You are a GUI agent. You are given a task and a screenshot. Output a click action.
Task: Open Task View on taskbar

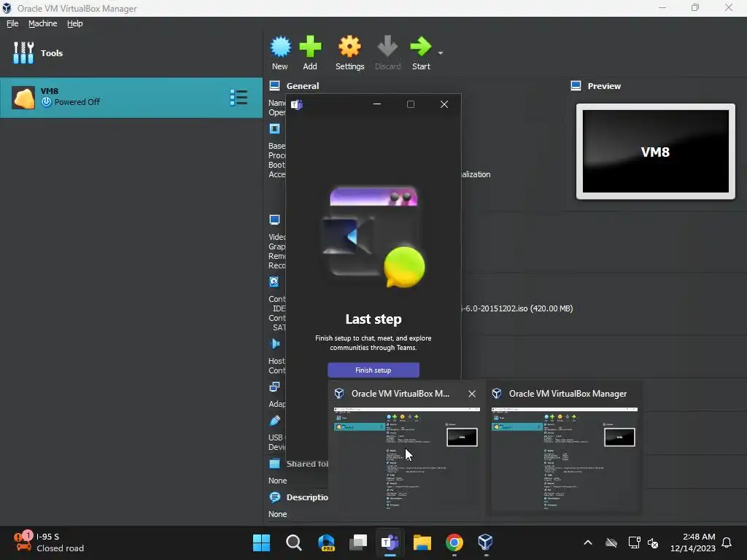[357, 542]
